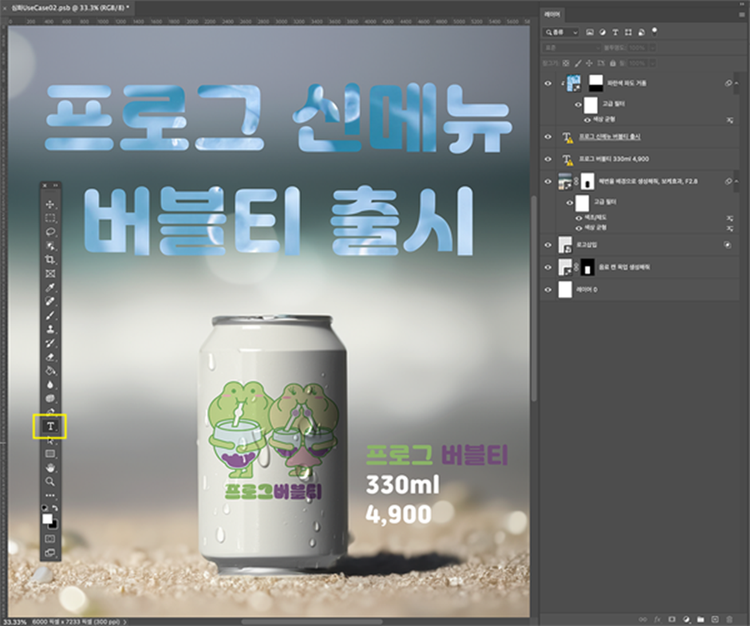This screenshot has width=750, height=626.
Task: Filter layers by pixel layers icon
Action: 590,33
